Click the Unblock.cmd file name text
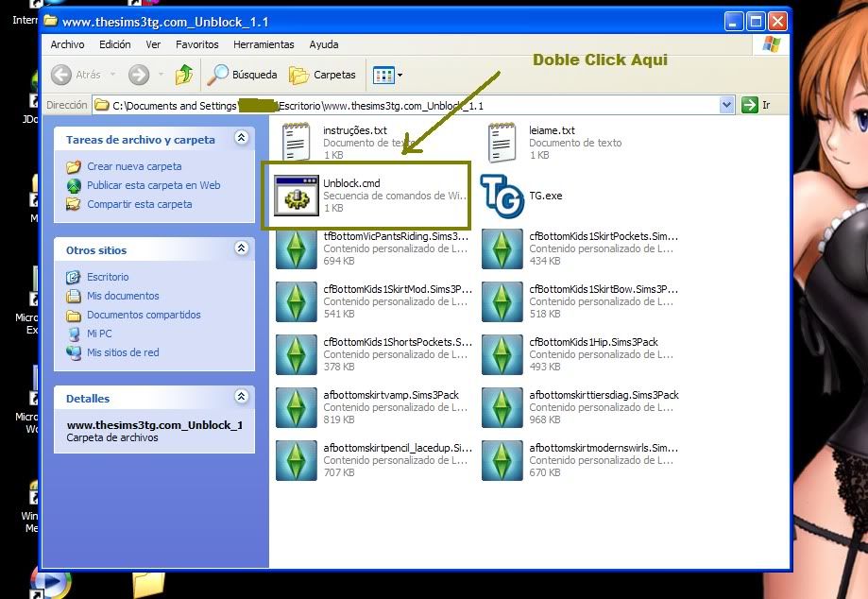868x599 pixels. [x=351, y=183]
